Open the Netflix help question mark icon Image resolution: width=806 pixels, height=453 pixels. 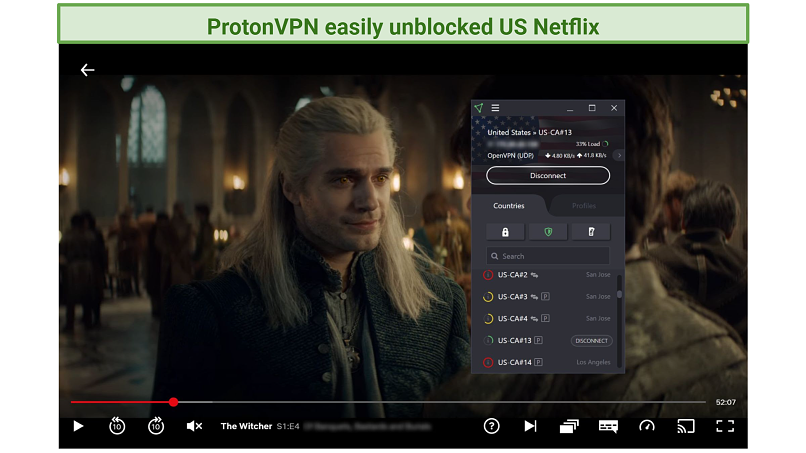coord(491,426)
